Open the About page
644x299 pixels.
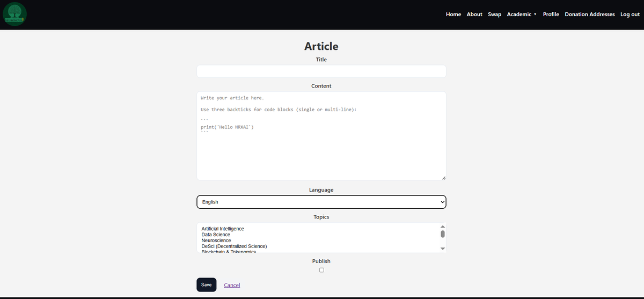[x=474, y=14]
